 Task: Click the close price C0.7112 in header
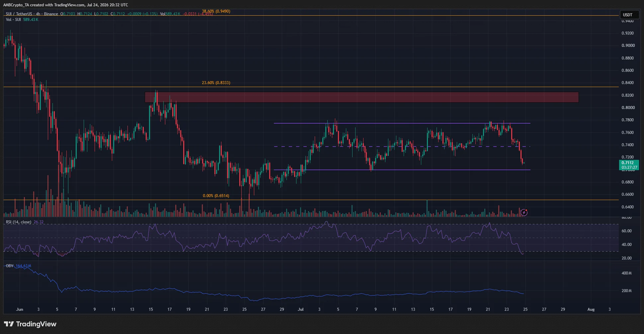tap(118, 14)
